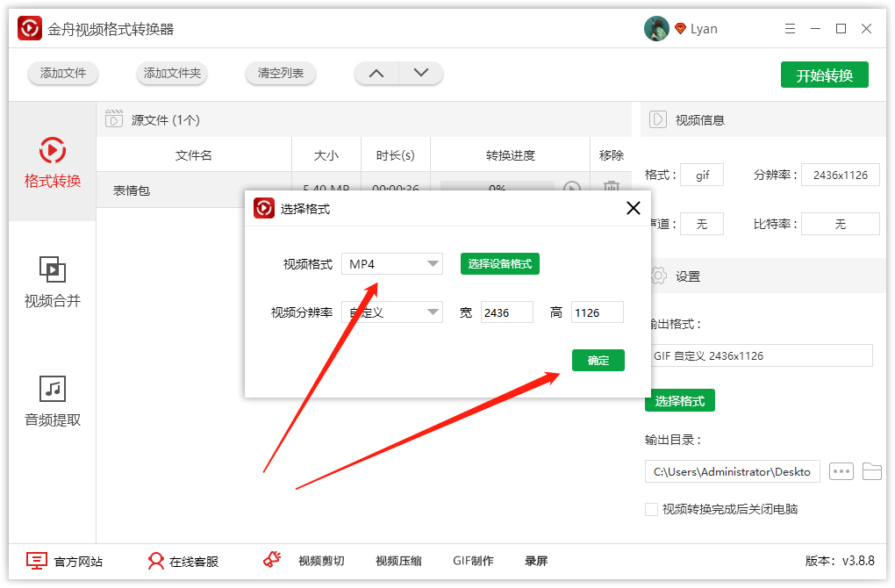Click the 比特率 value box
Viewport: 895px width, 588px height.
[841, 224]
